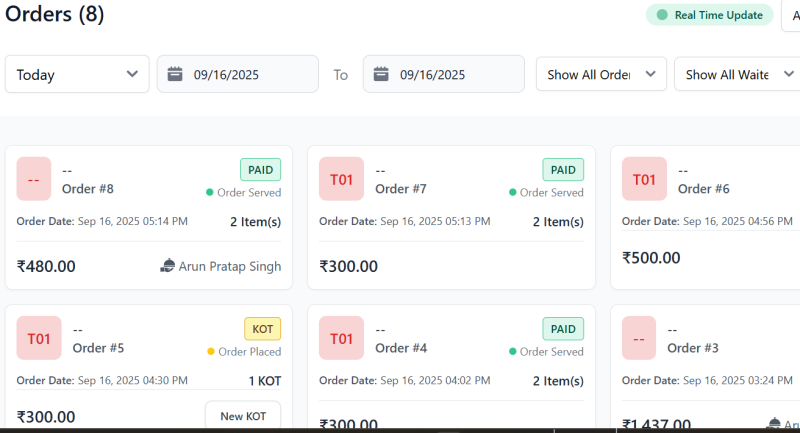Image resolution: width=800 pixels, height=433 pixels.
Task: Expand the Show All Orders filter
Action: click(601, 74)
